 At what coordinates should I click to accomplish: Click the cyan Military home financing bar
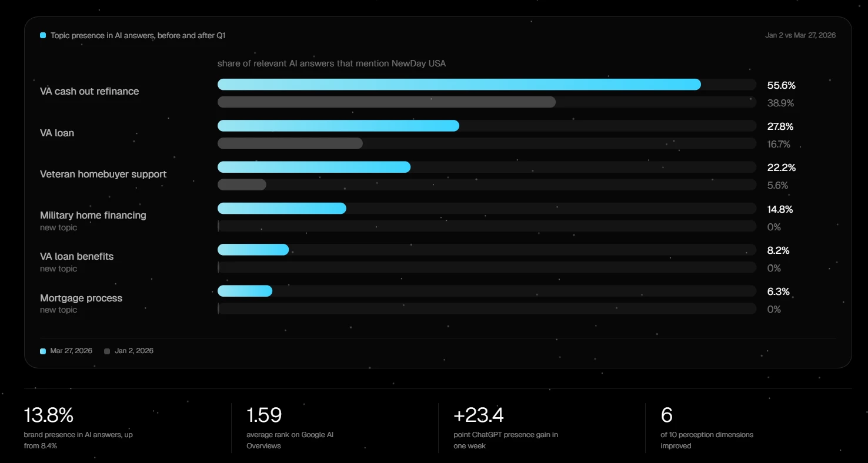pyautogui.click(x=282, y=209)
